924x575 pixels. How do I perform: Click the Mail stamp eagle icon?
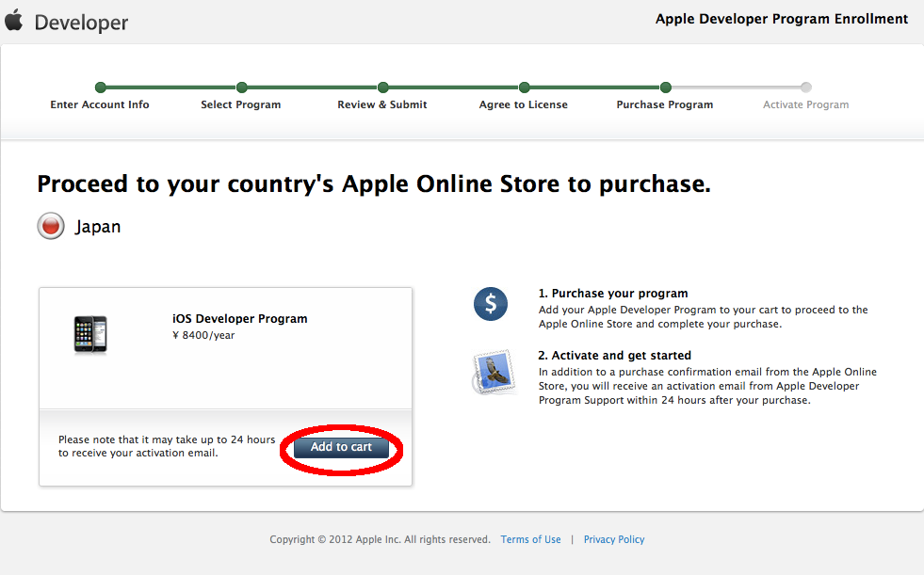pos(494,373)
